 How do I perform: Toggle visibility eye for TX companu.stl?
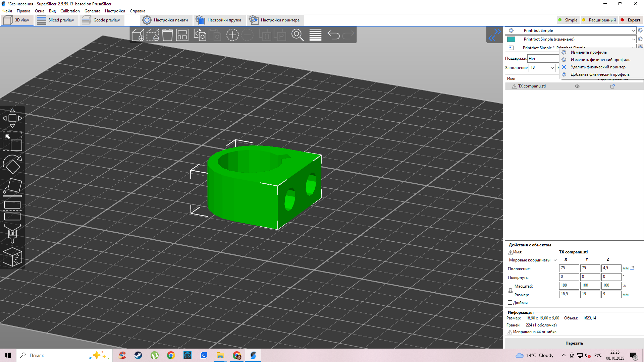click(x=577, y=86)
